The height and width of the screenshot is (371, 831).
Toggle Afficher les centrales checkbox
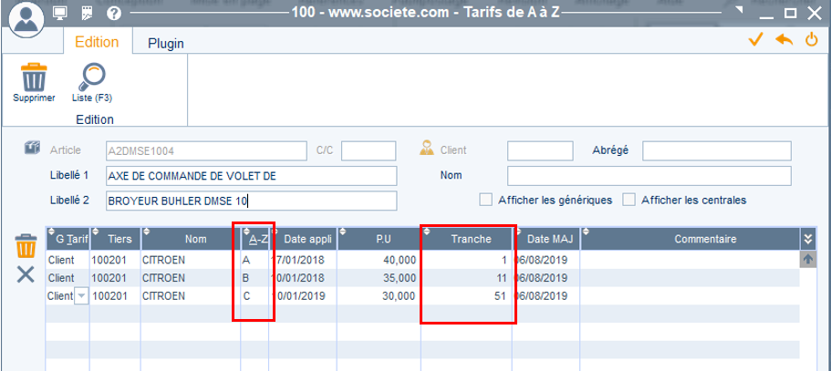(629, 200)
